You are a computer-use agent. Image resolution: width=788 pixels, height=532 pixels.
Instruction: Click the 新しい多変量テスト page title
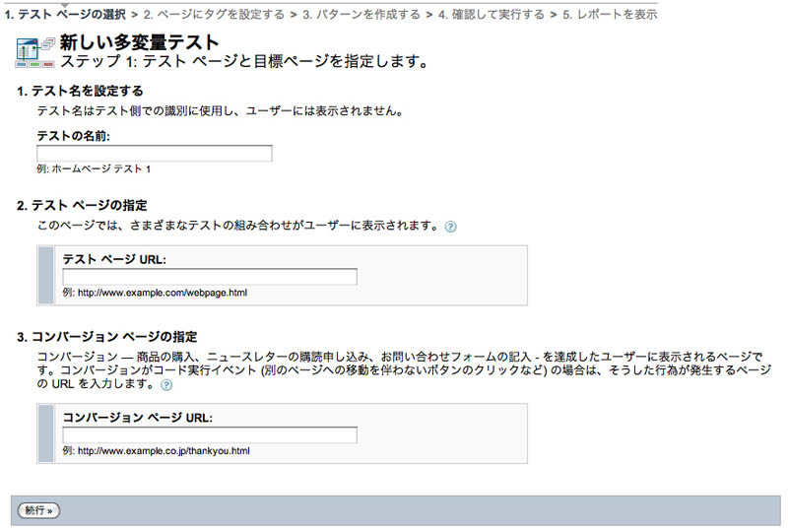tap(140, 42)
